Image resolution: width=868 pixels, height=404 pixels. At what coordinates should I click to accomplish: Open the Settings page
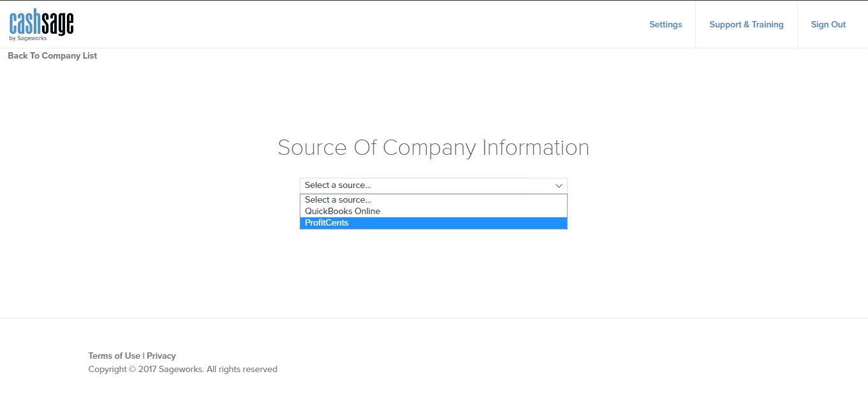coord(665,24)
